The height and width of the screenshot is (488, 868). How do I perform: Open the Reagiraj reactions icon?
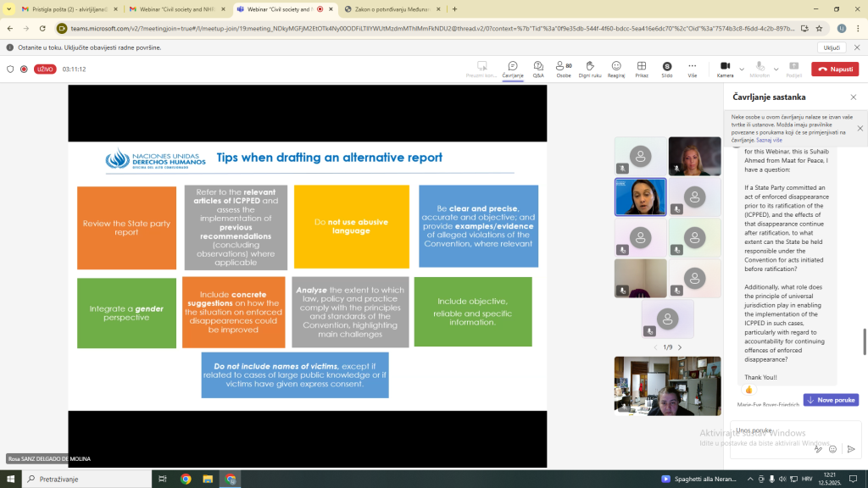click(616, 68)
